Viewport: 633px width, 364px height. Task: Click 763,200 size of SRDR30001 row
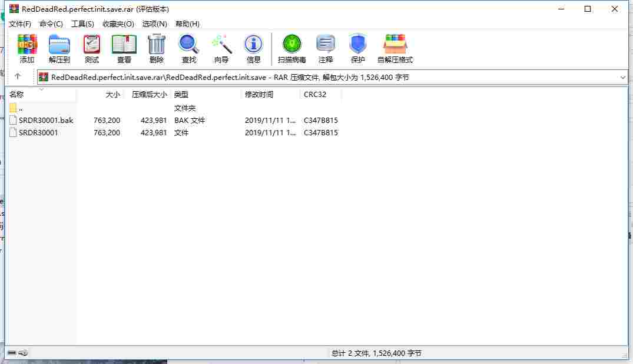click(107, 132)
